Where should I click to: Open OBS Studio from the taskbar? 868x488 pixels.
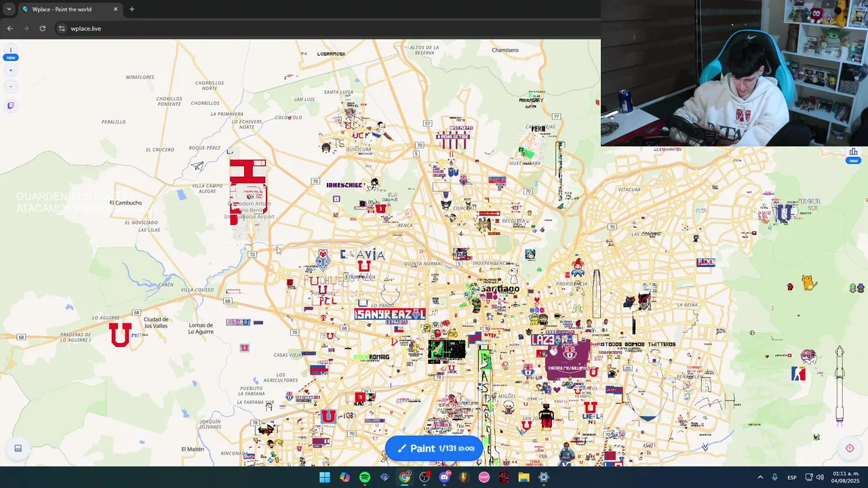425,477
